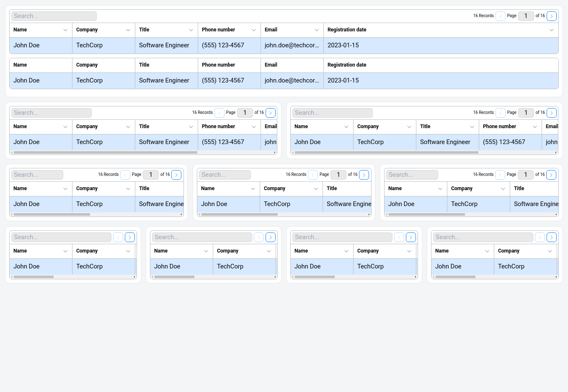Click previous page arrow in the top full-width table

pyautogui.click(x=500, y=16)
